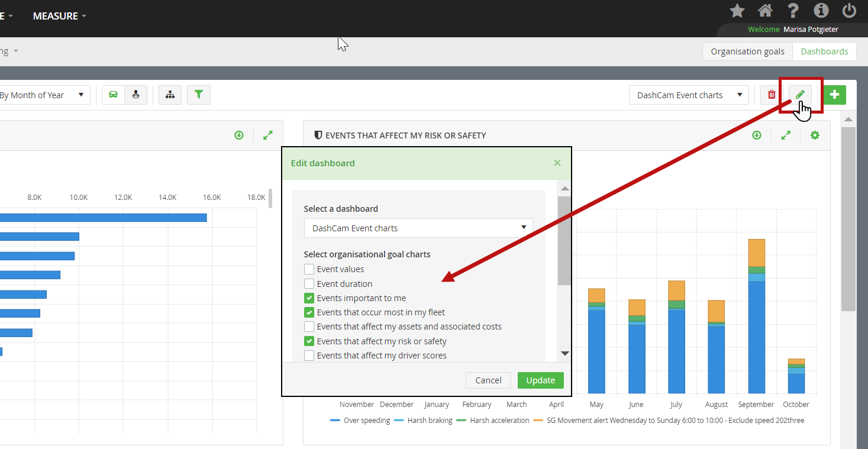
Task: Open help question mark icon
Action: pos(793,11)
